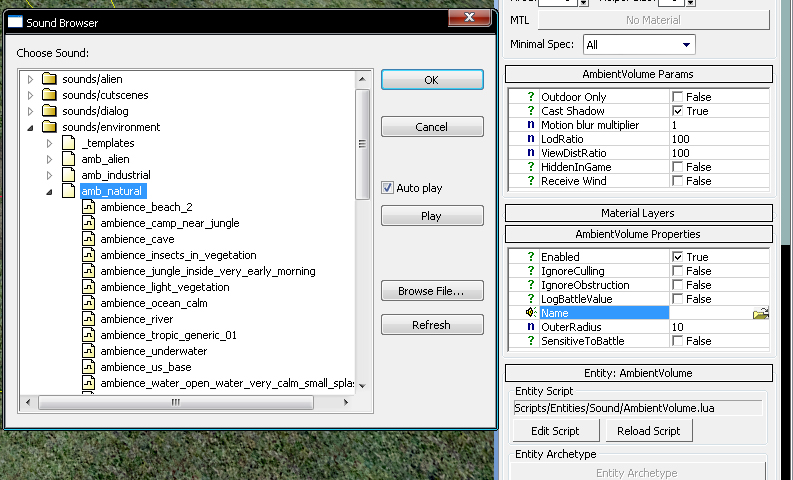Click the ambience_underwater sound file icon
This screenshot has width=793, height=480.
88,351
